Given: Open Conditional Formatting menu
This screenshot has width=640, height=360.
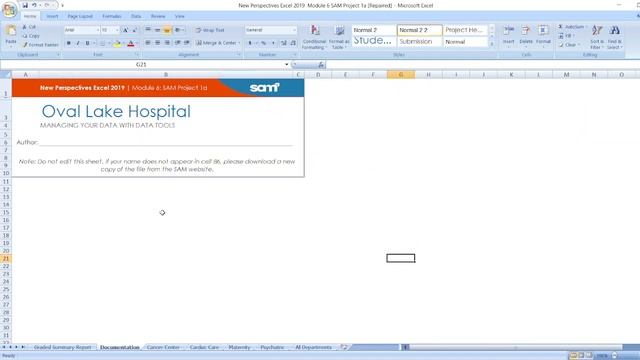Looking at the screenshot, I should coord(314,37).
